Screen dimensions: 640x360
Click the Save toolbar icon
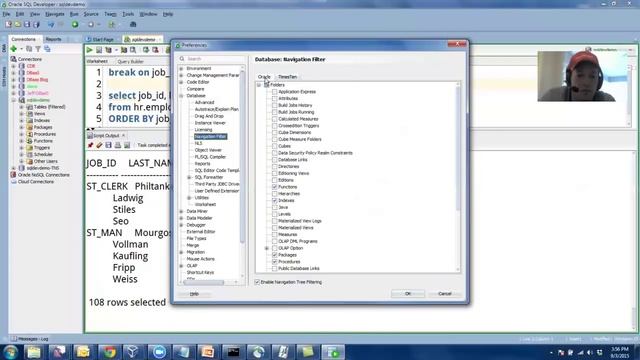tap(27, 24)
